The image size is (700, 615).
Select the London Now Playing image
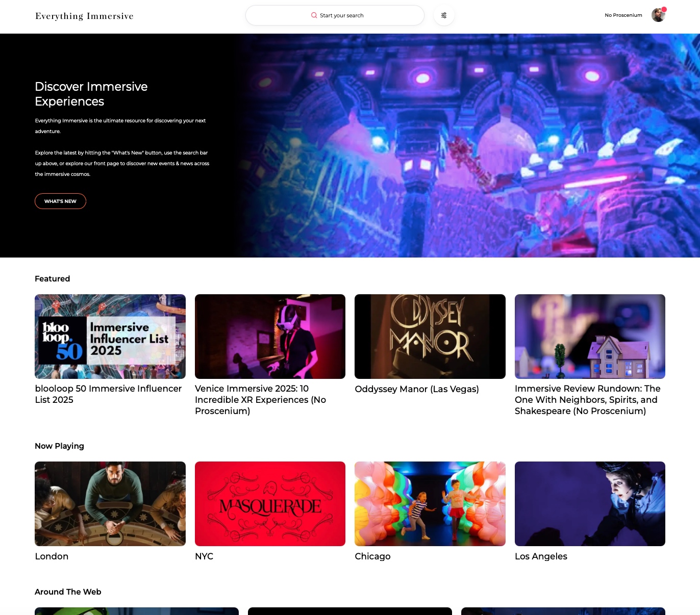tap(110, 504)
